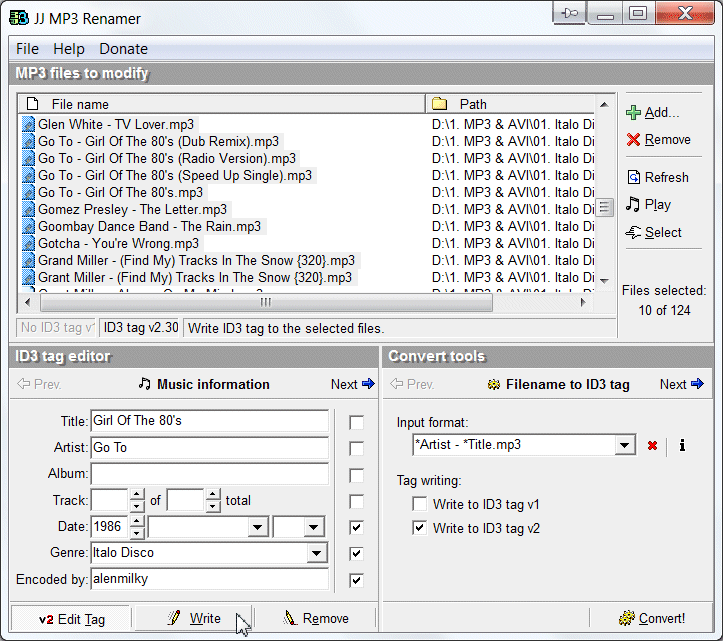This screenshot has height=641, width=723.
Task: Increase the Date year spinner
Action: click(136, 521)
